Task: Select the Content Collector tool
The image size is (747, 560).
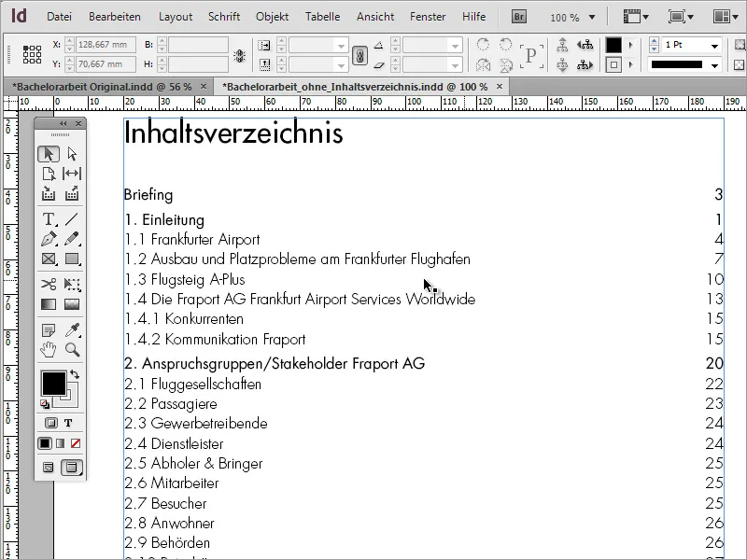Action: (49, 193)
